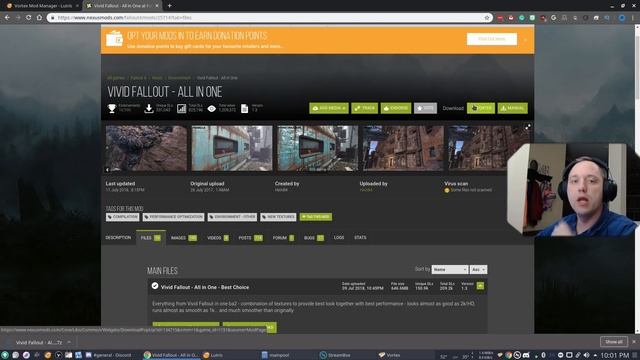Bookmark this page with the star icon

(x=487, y=18)
